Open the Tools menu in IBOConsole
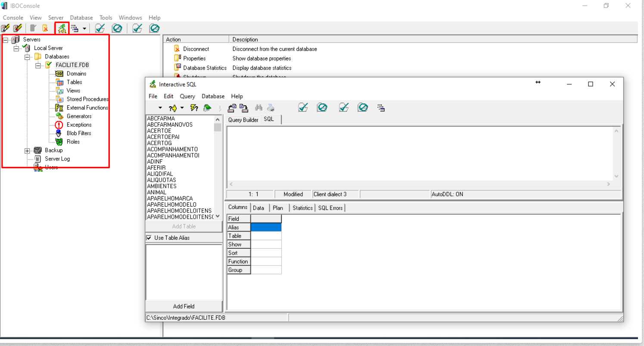The height and width of the screenshot is (346, 644). point(106,18)
